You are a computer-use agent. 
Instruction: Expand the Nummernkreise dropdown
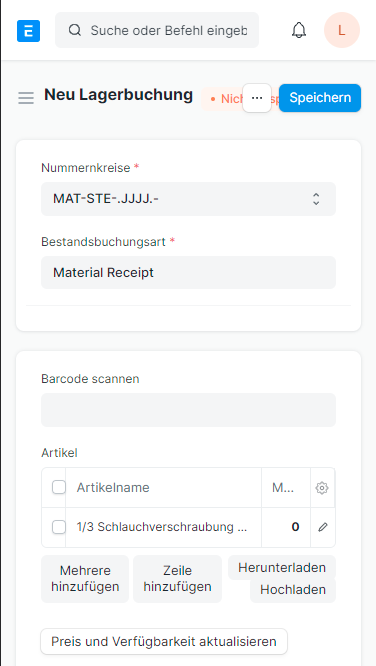pyautogui.click(x=188, y=199)
